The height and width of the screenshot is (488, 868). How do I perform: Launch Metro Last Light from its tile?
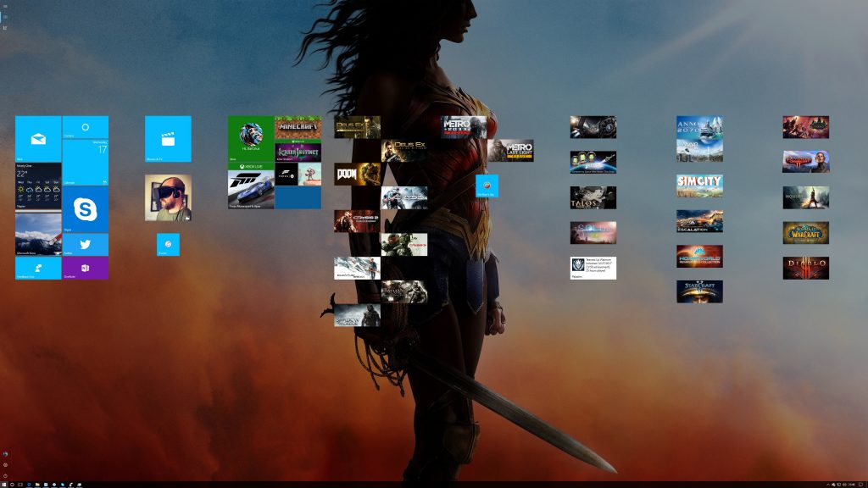point(511,151)
